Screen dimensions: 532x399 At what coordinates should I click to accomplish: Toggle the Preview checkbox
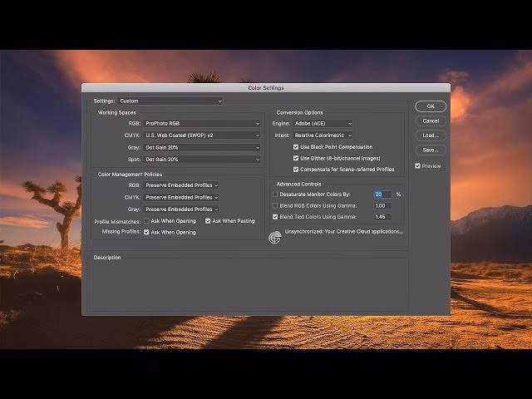[x=417, y=166]
